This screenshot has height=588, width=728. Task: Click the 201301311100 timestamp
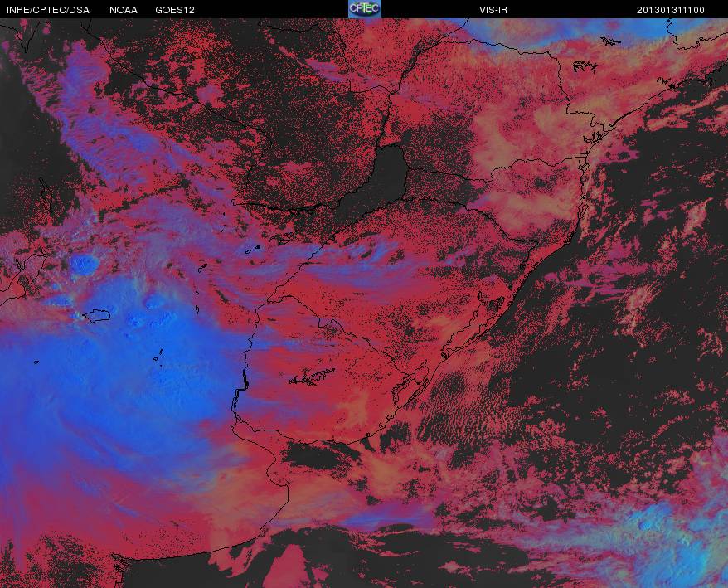pyautogui.click(x=671, y=10)
